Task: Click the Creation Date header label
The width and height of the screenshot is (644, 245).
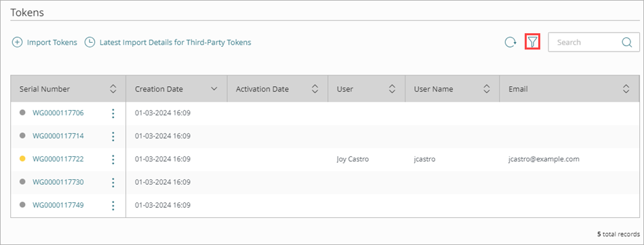Action: [x=159, y=89]
